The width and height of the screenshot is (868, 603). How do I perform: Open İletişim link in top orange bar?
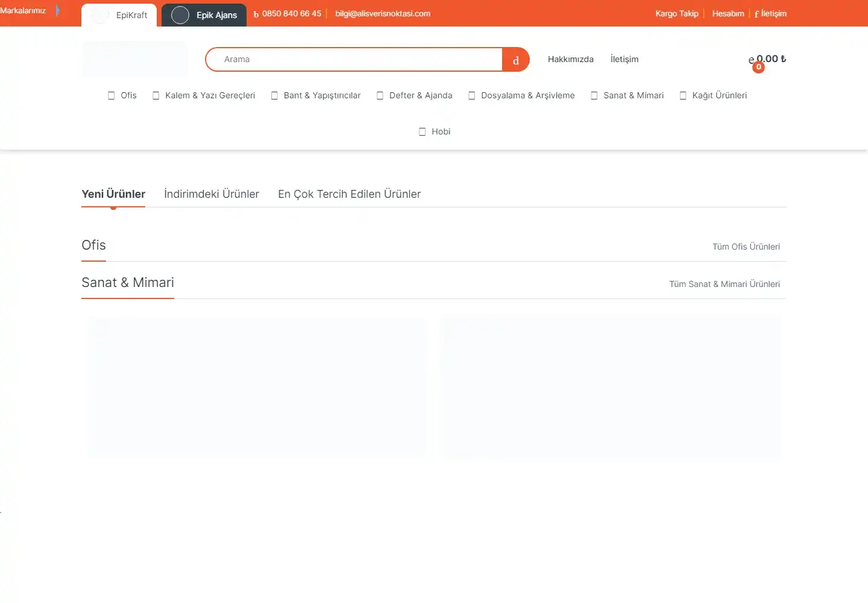coord(773,13)
